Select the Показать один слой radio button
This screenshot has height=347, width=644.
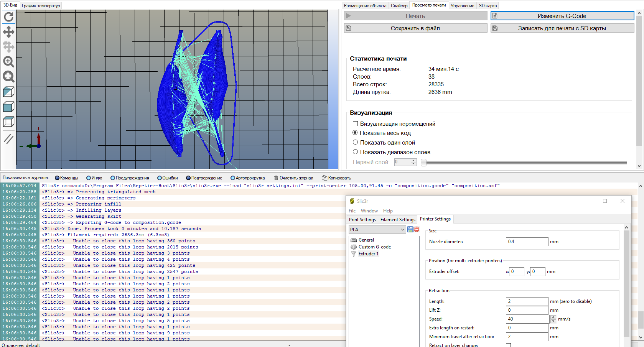[x=355, y=142]
